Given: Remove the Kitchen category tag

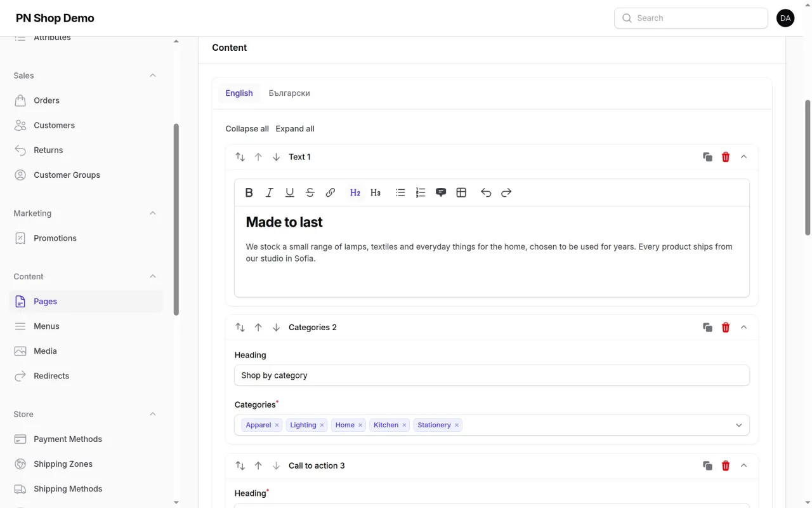Looking at the screenshot, I should point(404,425).
